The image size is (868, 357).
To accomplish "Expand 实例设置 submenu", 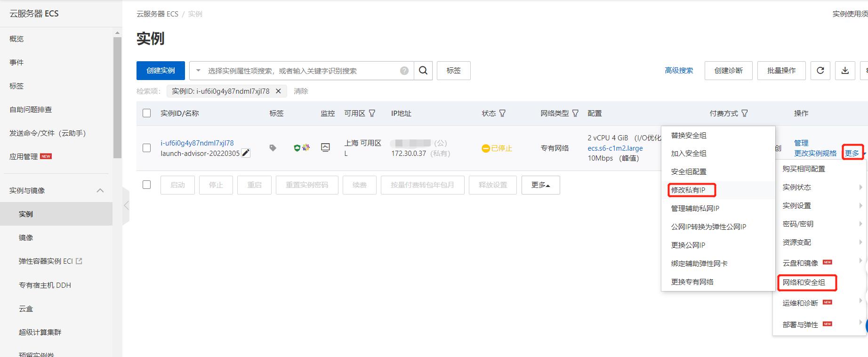I will pyautogui.click(x=820, y=205).
